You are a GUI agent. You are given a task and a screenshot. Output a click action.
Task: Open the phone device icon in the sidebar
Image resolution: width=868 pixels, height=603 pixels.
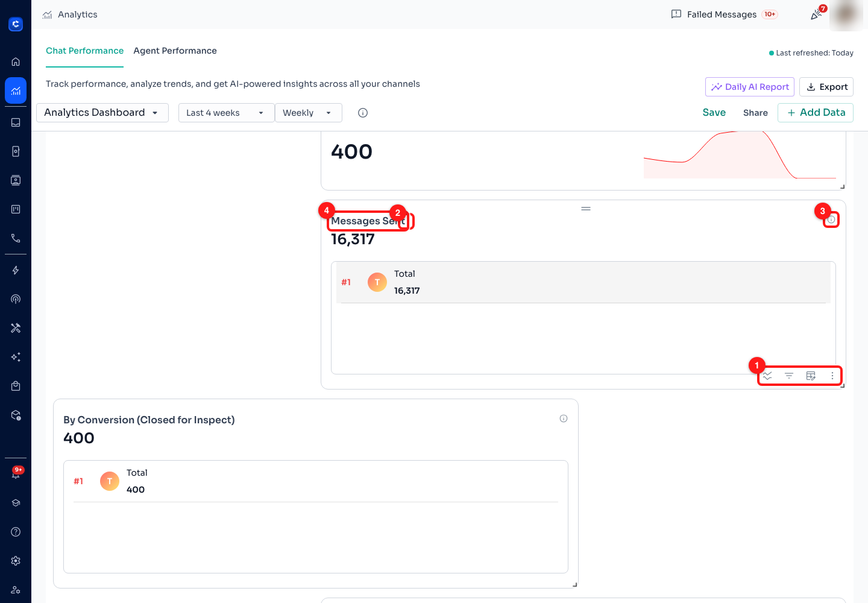click(16, 151)
